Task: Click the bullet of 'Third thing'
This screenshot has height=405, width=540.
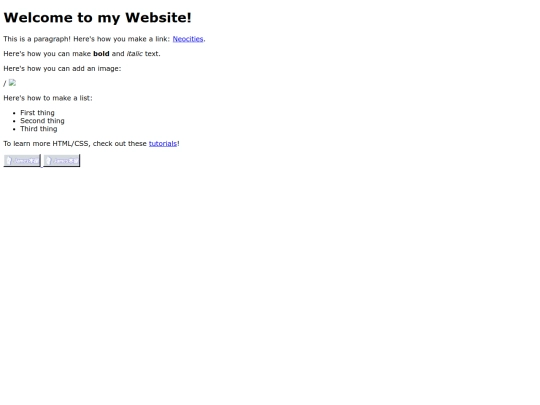Action: tap(14, 129)
